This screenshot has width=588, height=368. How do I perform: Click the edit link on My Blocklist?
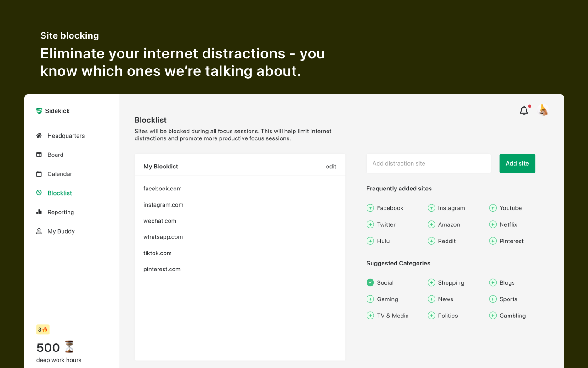click(331, 167)
